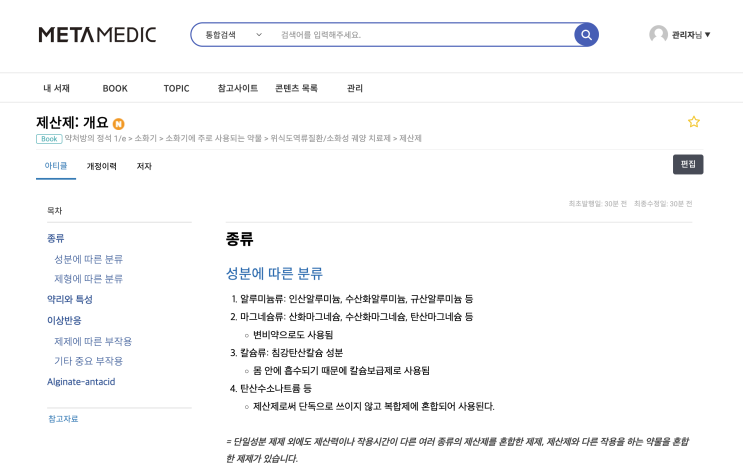Click the user avatar icon
Screen dimensions: 743x463
tap(658, 34)
